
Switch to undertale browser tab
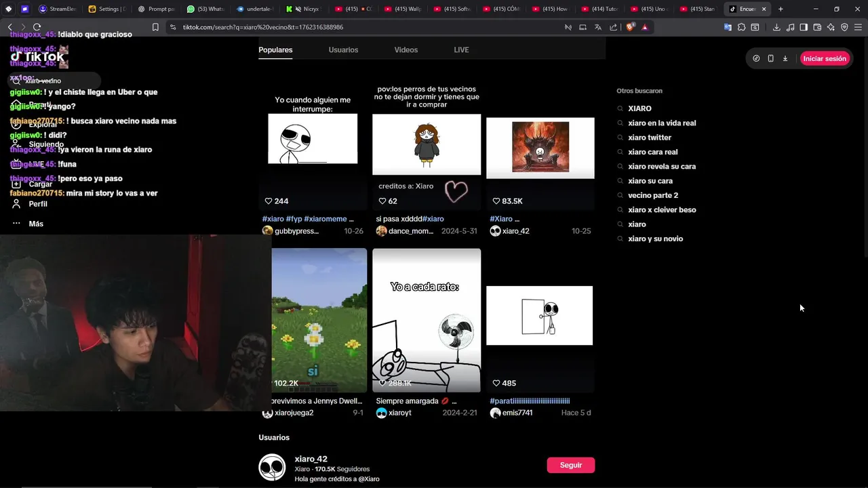pos(254,9)
